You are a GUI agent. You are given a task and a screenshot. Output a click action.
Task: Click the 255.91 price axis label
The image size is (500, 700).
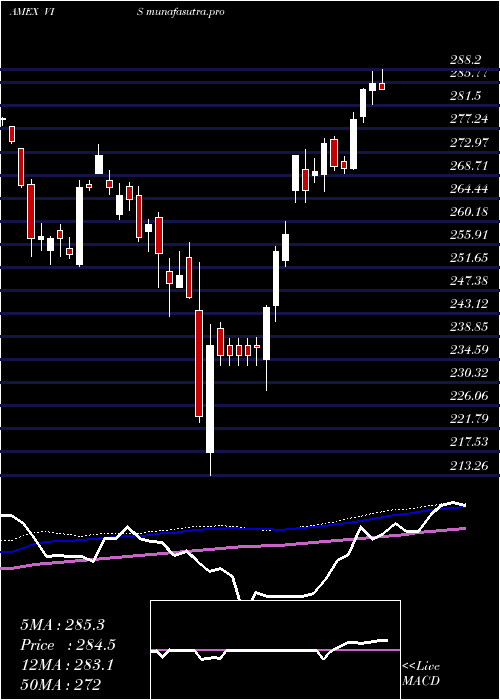click(x=469, y=234)
